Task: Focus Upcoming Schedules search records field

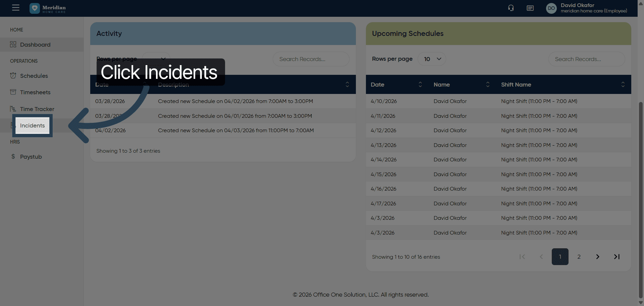Action: click(586, 59)
